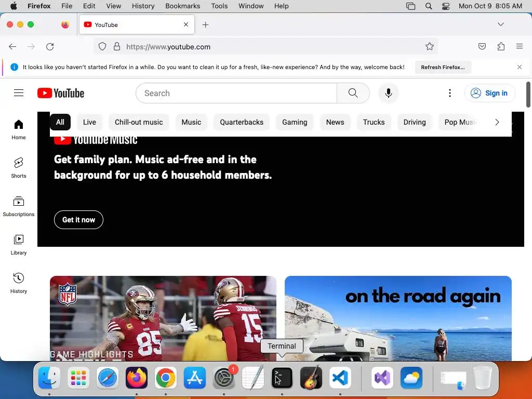List all tabs dropdown arrow
This screenshot has width=532, height=399.
tap(501, 24)
